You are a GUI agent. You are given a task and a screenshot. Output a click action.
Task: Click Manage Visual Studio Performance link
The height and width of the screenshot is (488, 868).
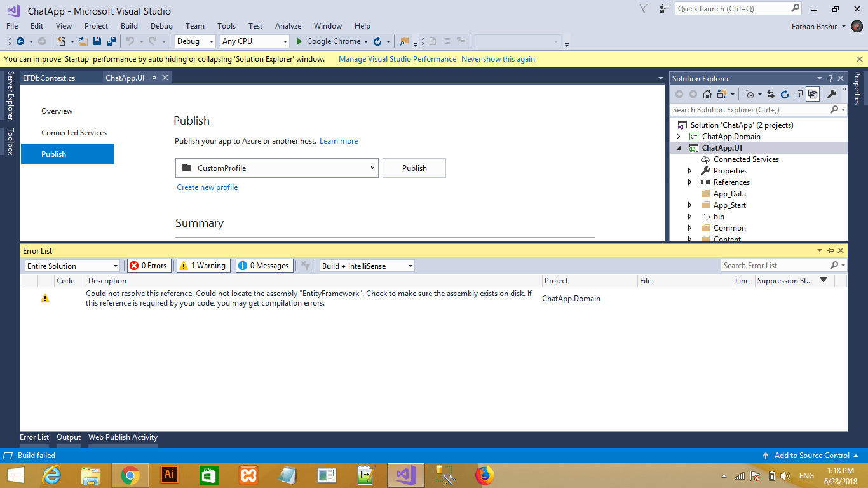pyautogui.click(x=397, y=59)
